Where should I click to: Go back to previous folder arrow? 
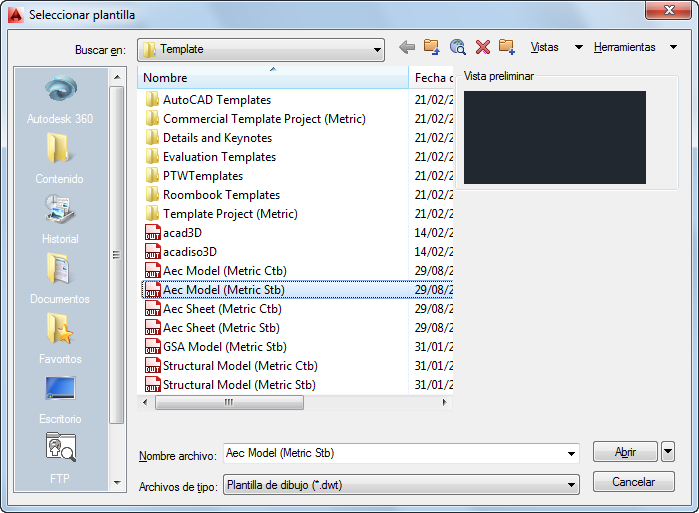pos(407,47)
